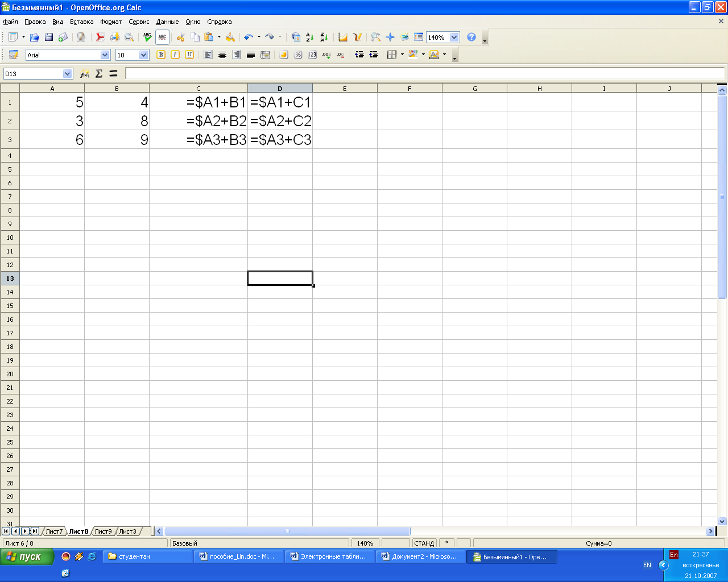Cut the selection with scissors icon
Viewport: 728px width, 582px height.
tap(181, 38)
